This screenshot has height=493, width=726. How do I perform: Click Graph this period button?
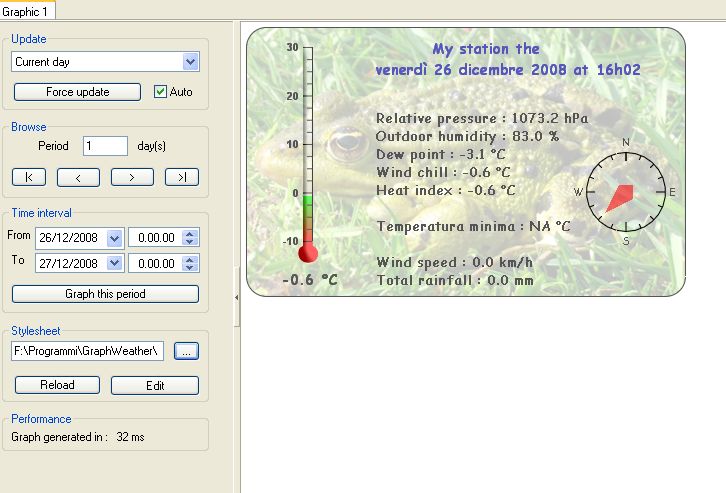(x=105, y=294)
